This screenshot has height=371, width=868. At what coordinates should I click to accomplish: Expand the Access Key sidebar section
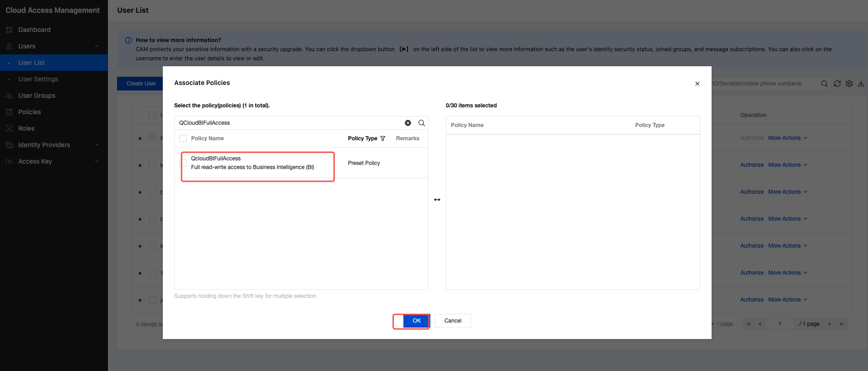click(97, 161)
